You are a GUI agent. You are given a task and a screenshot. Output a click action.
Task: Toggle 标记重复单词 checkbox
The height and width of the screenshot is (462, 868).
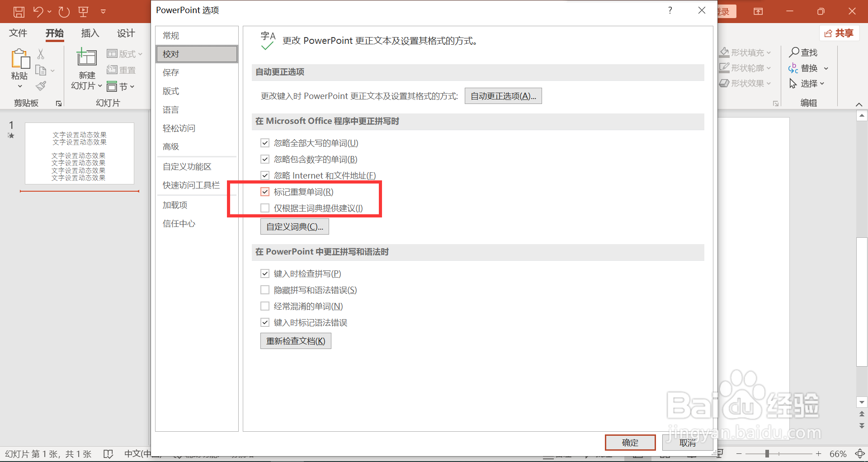265,192
